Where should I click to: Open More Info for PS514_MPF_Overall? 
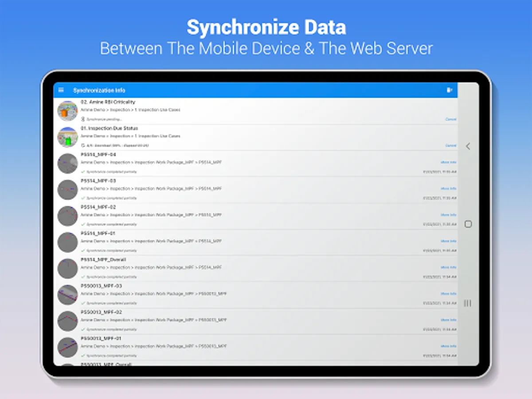[448, 267]
